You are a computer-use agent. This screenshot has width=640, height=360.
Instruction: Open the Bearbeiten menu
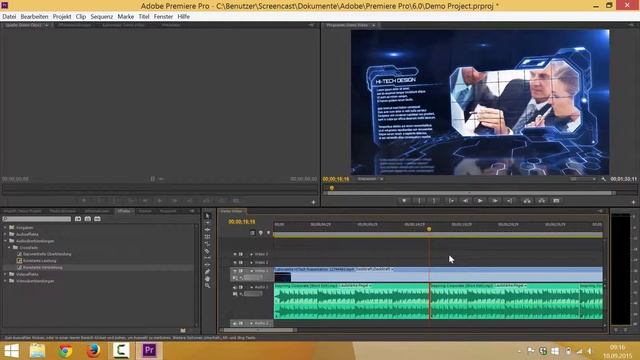pos(34,16)
